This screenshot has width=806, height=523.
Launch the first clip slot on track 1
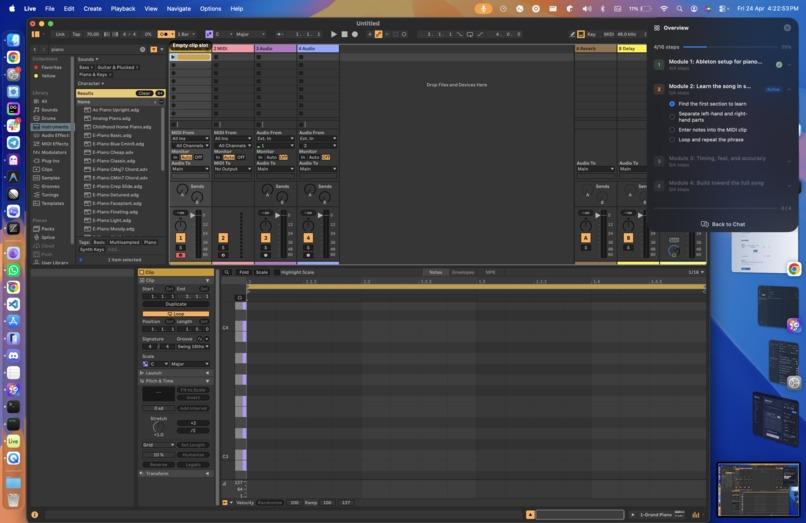[x=173, y=57]
